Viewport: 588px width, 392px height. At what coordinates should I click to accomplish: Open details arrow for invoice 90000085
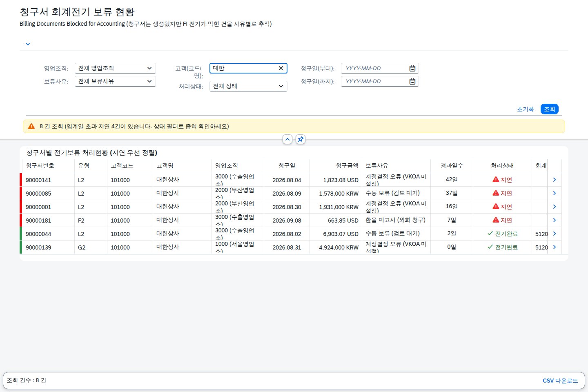555,193
